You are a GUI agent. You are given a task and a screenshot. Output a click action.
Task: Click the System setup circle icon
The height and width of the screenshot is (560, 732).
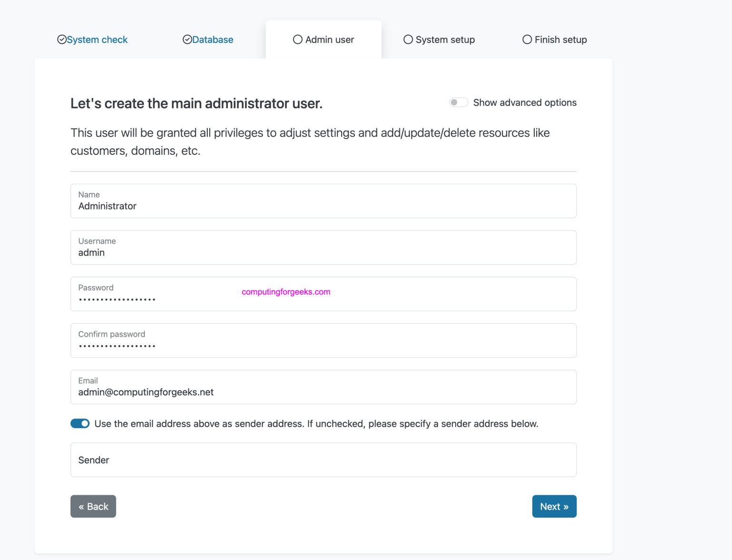(x=408, y=40)
